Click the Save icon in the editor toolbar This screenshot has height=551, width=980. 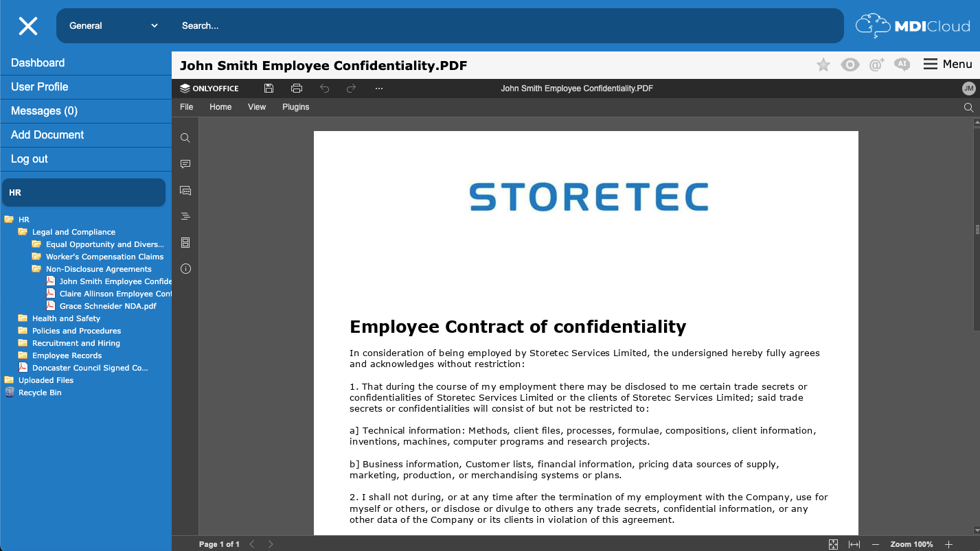[269, 88]
